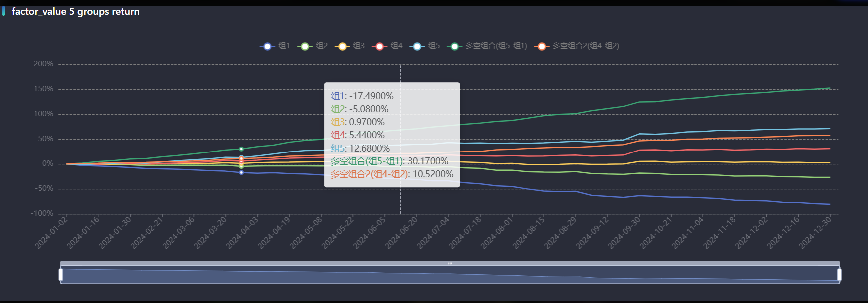The width and height of the screenshot is (868, 303).
Task: Click the 2024-08-01 x-axis label
Action: point(497,232)
